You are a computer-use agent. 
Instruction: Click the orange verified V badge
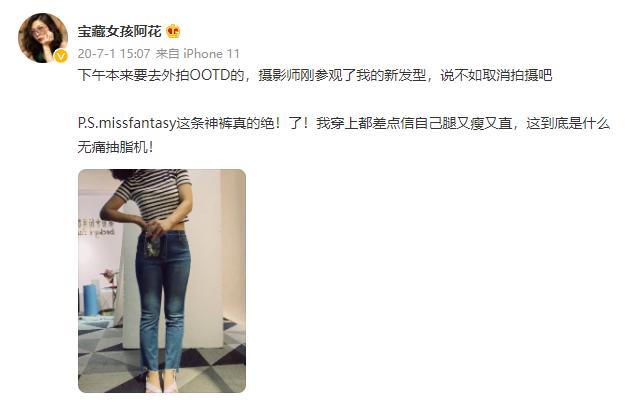coord(61,56)
